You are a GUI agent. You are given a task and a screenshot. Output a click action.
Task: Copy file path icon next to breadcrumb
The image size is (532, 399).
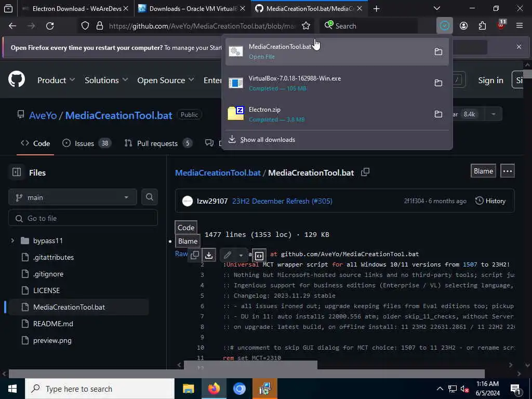(365, 172)
